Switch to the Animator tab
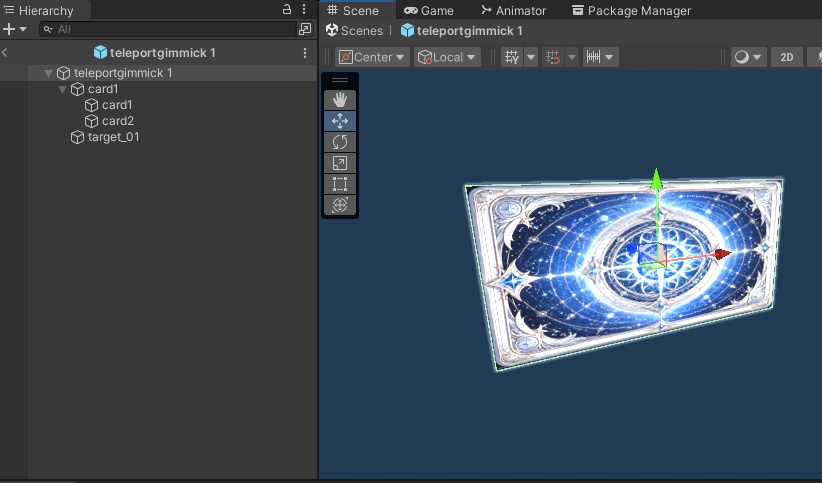Screen dimensions: 822x483 tap(514, 10)
